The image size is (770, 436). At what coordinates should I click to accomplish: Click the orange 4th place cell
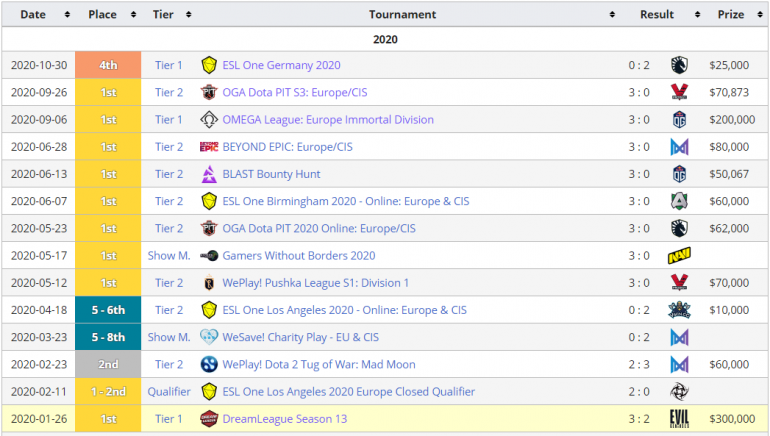pyautogui.click(x=108, y=65)
